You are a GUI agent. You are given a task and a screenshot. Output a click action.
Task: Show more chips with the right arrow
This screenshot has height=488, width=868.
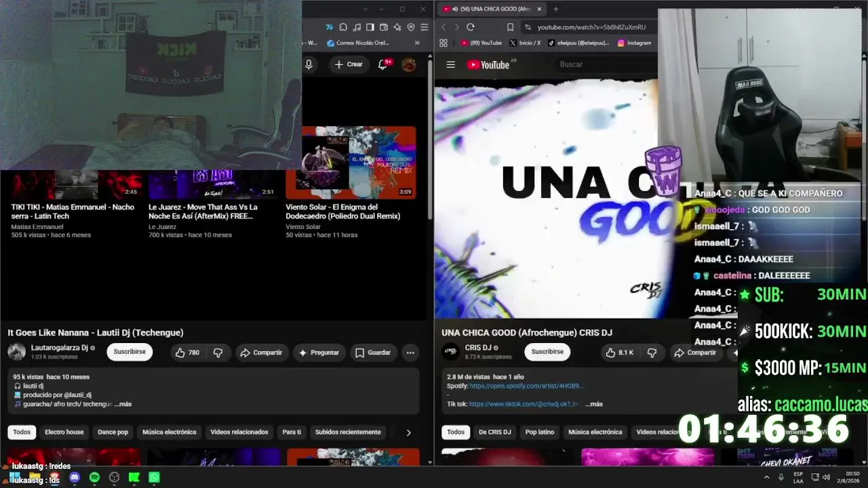pos(408,432)
